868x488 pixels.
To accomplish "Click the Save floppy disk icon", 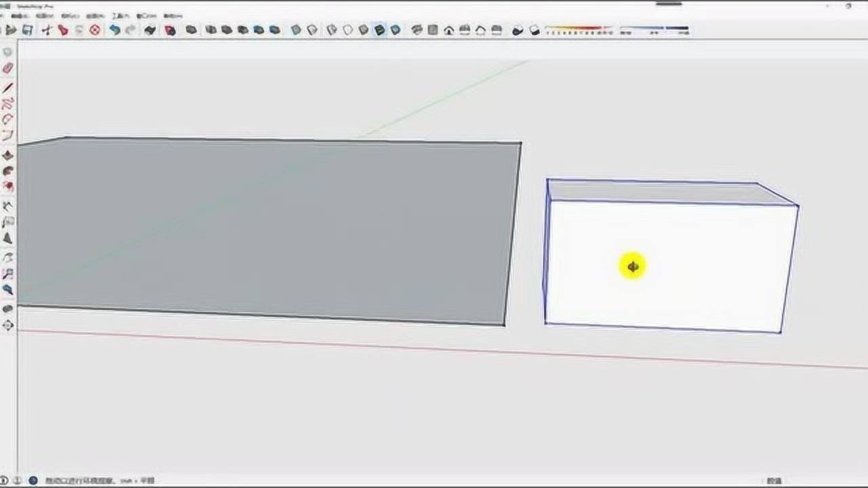I will click(x=28, y=30).
